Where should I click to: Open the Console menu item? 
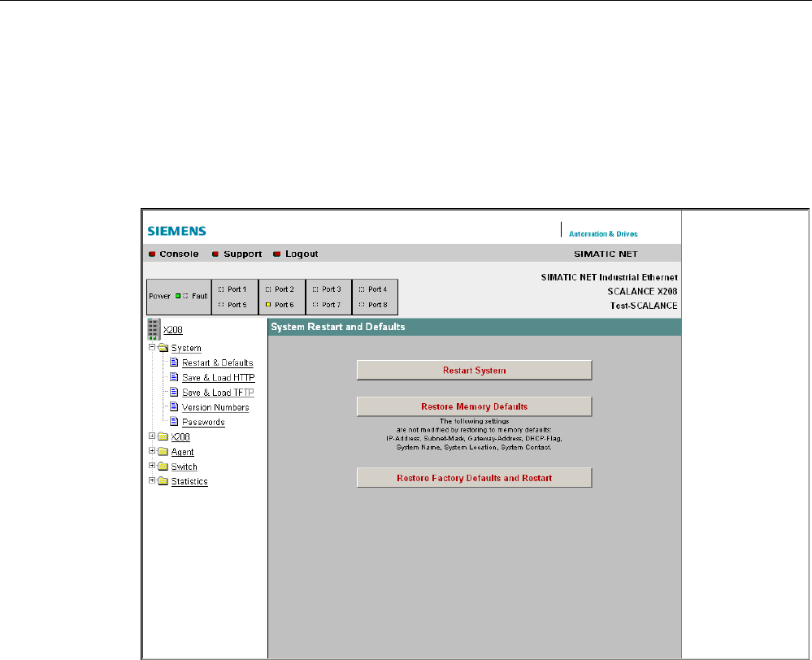click(179, 254)
